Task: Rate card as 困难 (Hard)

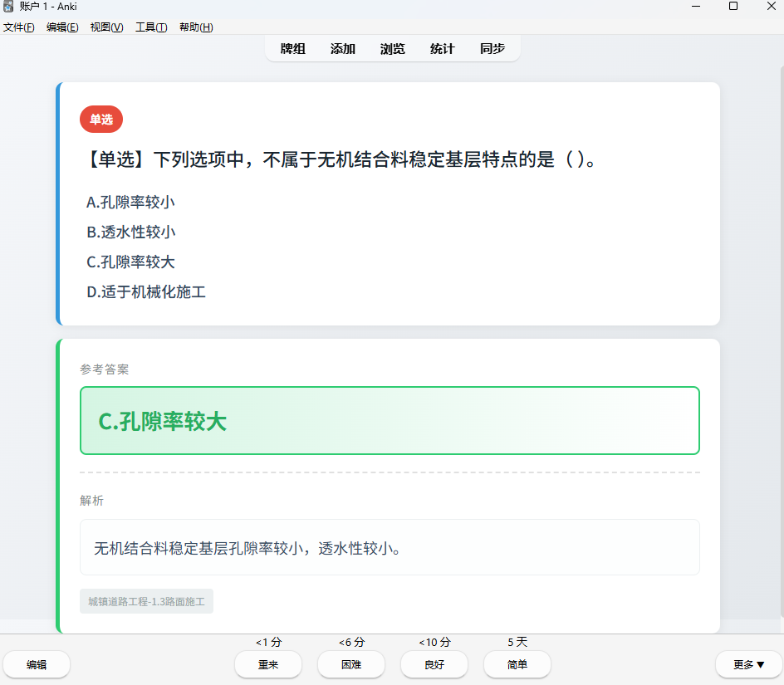Action: (351, 664)
